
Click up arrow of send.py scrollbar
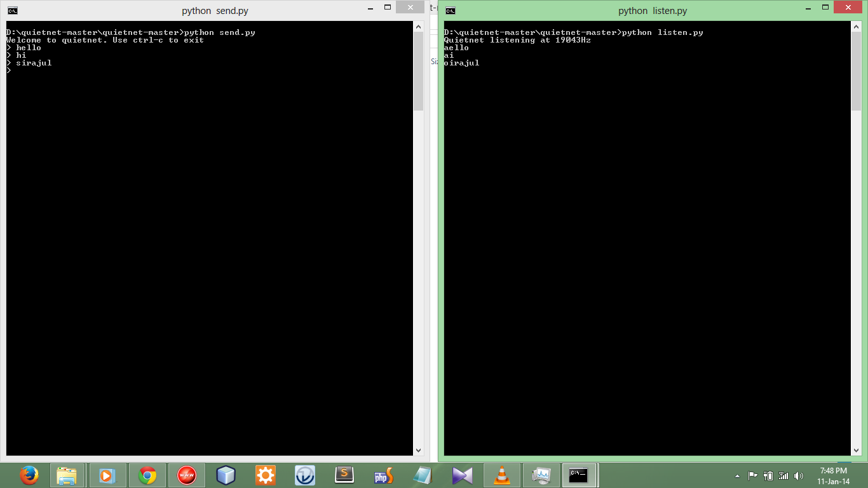click(x=418, y=27)
